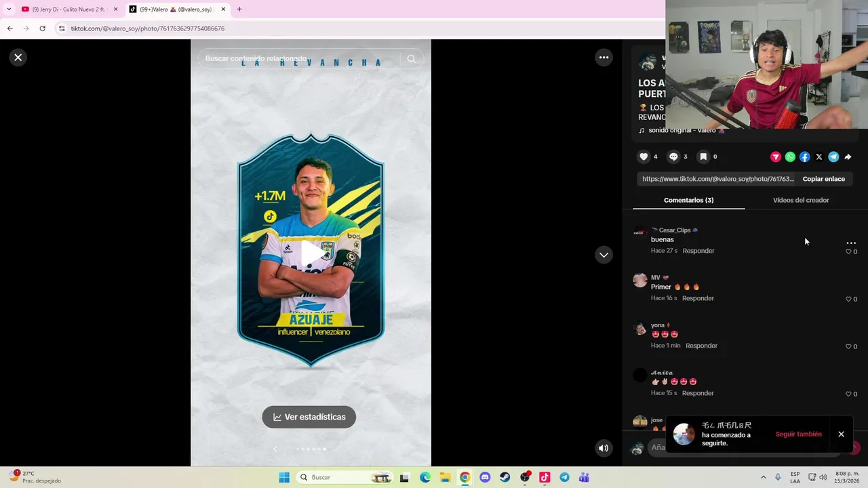Like the 'buenas' comment
Viewport: 868px width, 488px height.
[848, 251]
